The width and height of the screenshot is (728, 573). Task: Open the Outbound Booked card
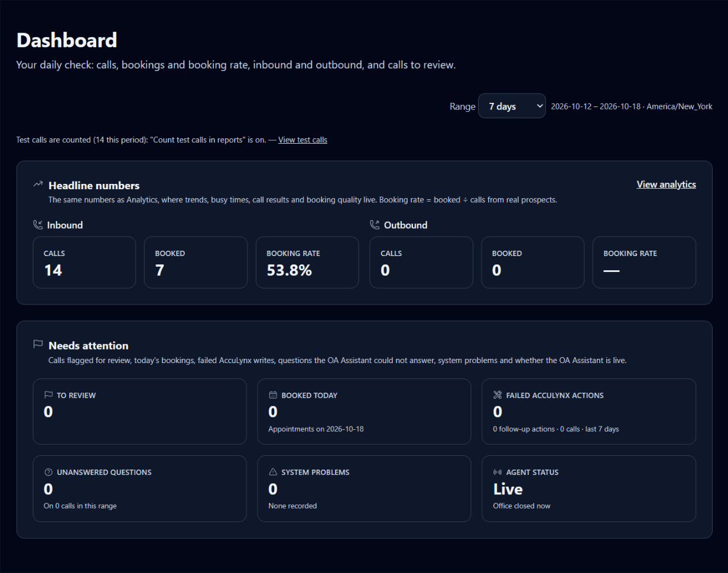[533, 263]
